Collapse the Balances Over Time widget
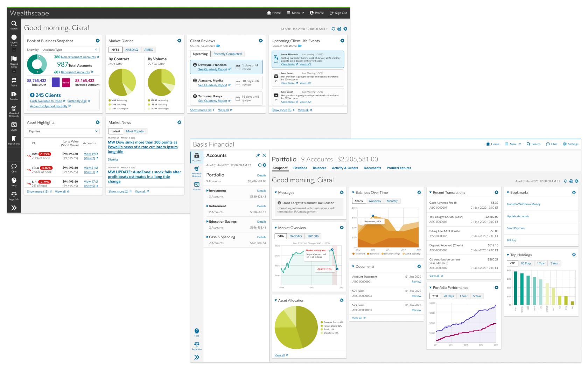The height and width of the screenshot is (369, 588). pos(353,193)
